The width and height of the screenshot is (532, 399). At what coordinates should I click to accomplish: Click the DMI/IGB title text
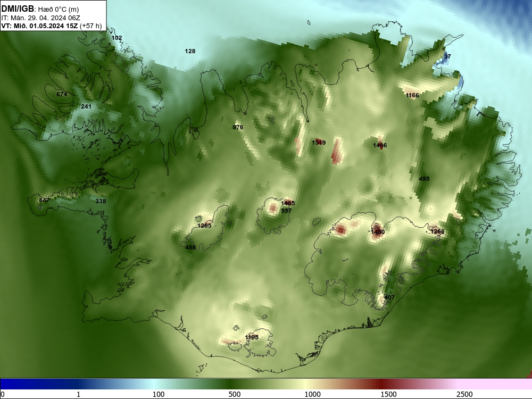(18, 9)
